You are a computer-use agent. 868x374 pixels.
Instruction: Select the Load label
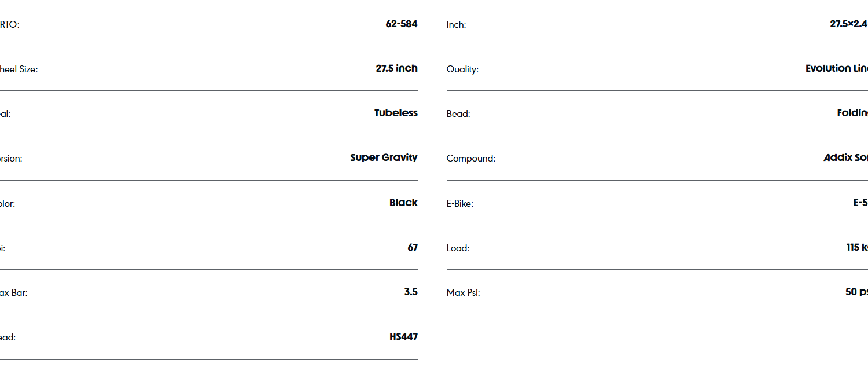(x=458, y=248)
